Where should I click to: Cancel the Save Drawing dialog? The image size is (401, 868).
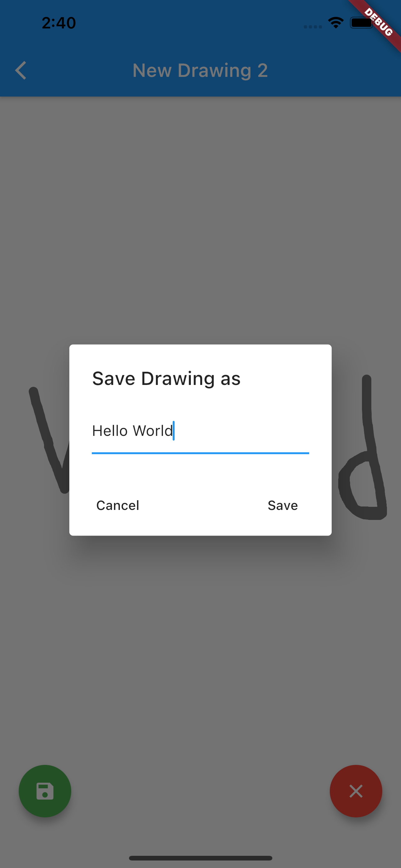(117, 505)
